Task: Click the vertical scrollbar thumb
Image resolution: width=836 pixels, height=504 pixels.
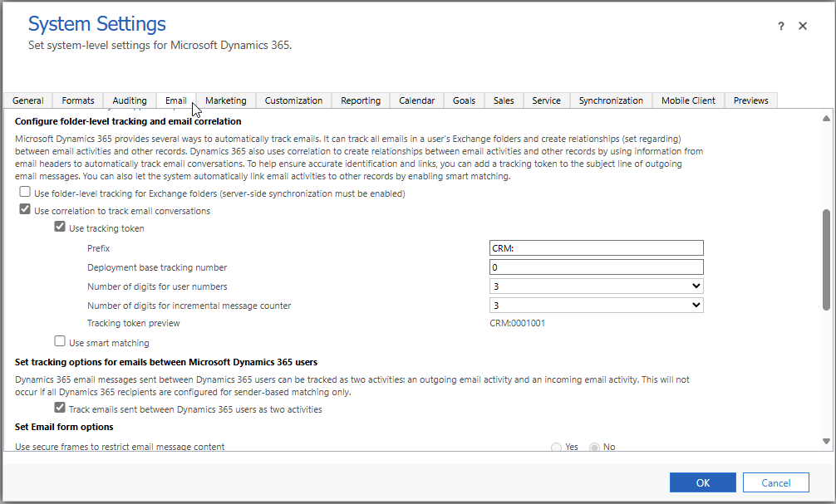Action: pos(826,260)
